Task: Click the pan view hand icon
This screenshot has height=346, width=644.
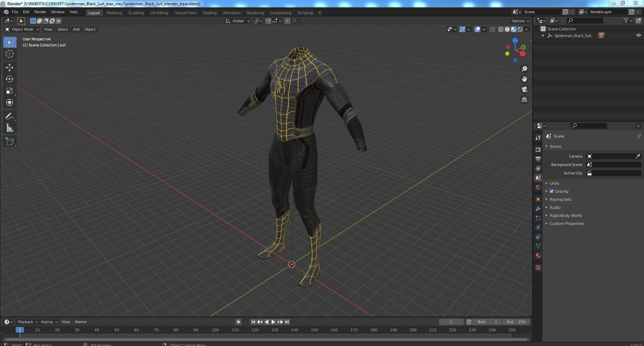Action: pos(524,79)
